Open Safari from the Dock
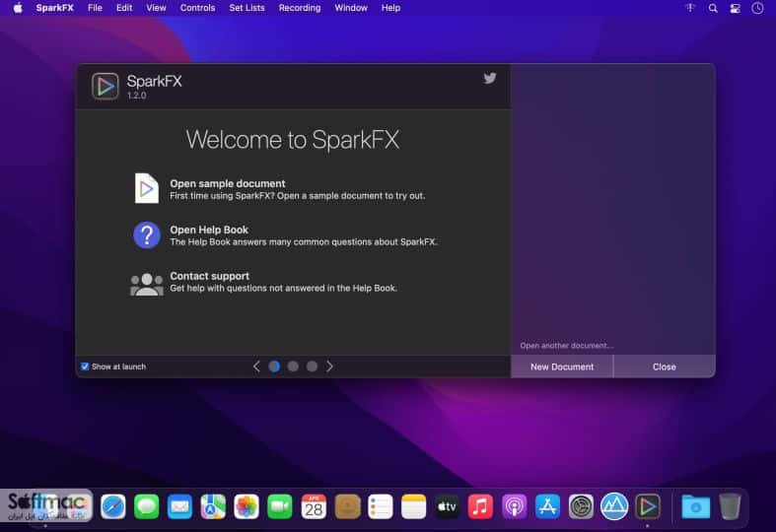 tap(112, 506)
